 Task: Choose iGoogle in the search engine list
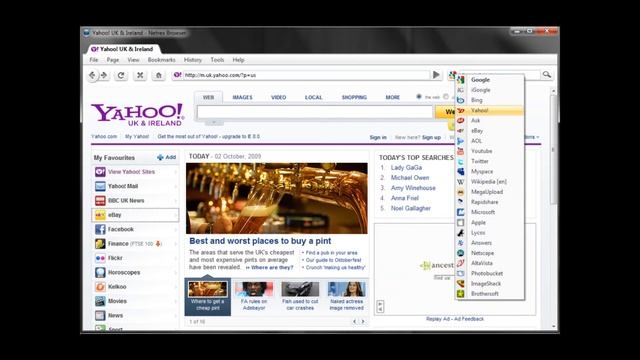[x=490, y=90]
